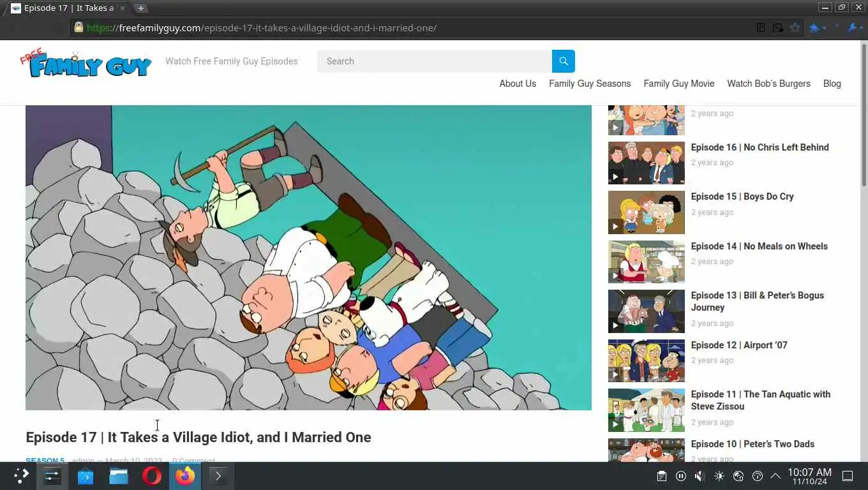The height and width of the screenshot is (490, 868).
Task: Open the file manager from taskbar
Action: [119, 476]
